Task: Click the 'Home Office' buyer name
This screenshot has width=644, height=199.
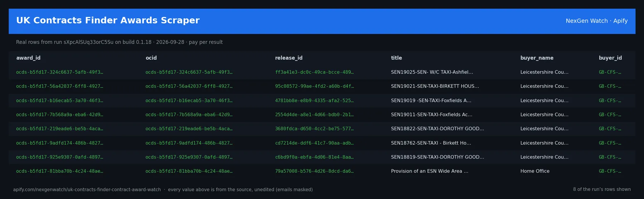Action: click(x=535, y=171)
